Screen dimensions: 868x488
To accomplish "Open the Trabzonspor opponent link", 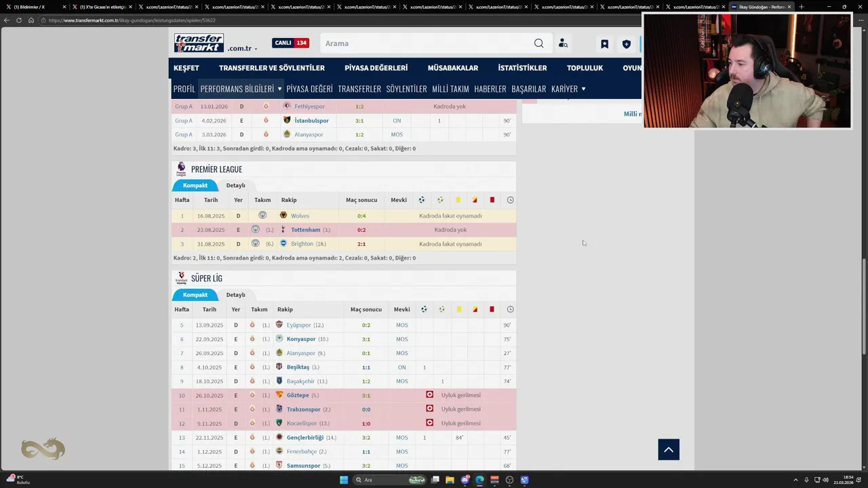I will point(303,409).
